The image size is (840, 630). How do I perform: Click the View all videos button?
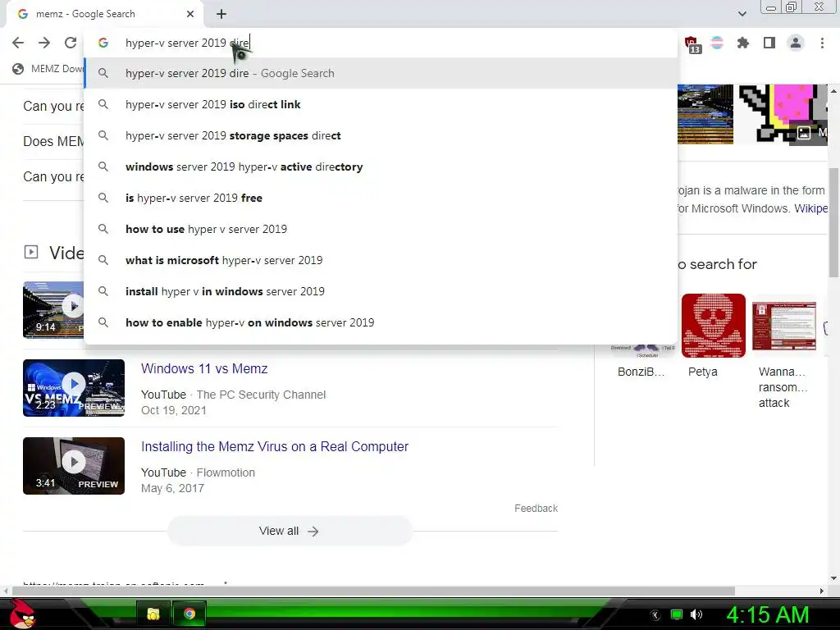coord(290,531)
